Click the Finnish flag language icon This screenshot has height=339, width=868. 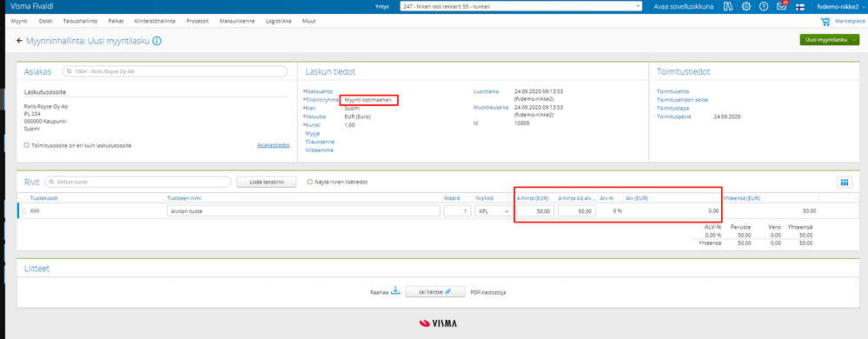(x=800, y=7)
